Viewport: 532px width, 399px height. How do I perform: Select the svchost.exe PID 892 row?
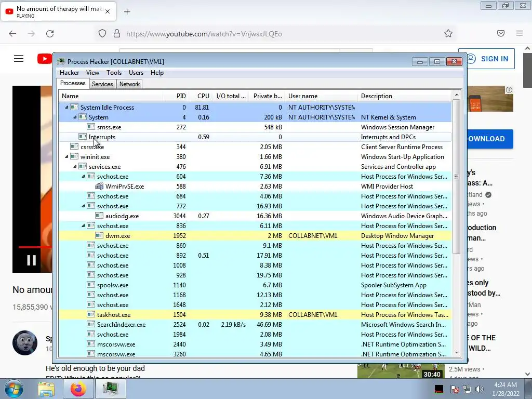pyautogui.click(x=255, y=256)
